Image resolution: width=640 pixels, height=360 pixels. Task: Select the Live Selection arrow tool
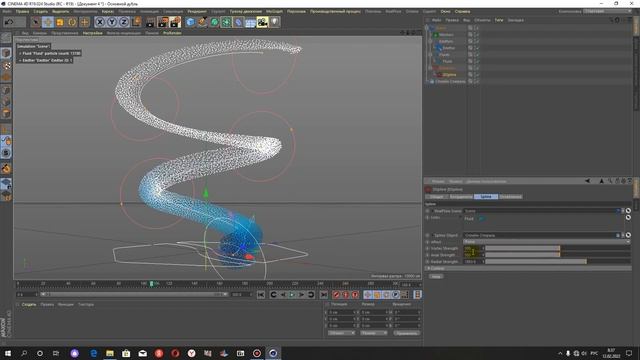36,22
